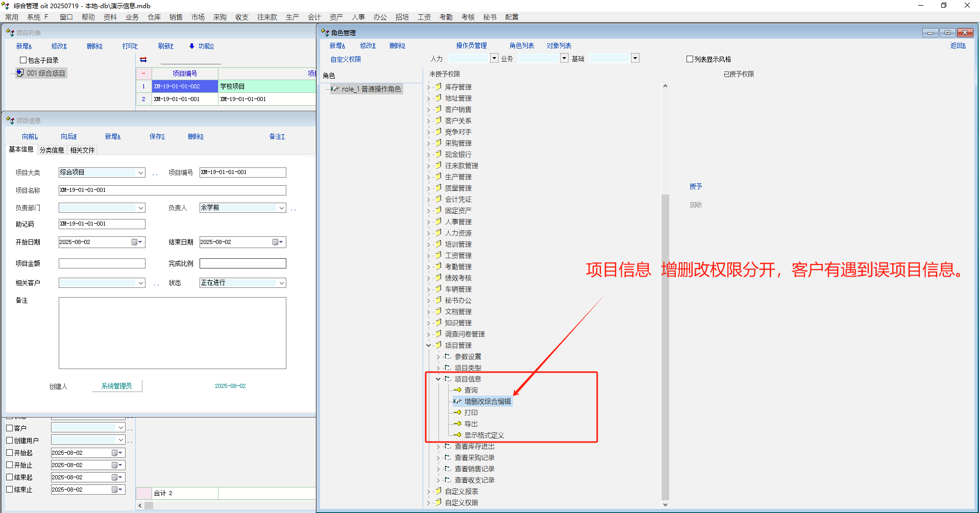Viewport: 980px width, 513px height.
Task: Click the 项目金额 input field
Action: tap(102, 263)
